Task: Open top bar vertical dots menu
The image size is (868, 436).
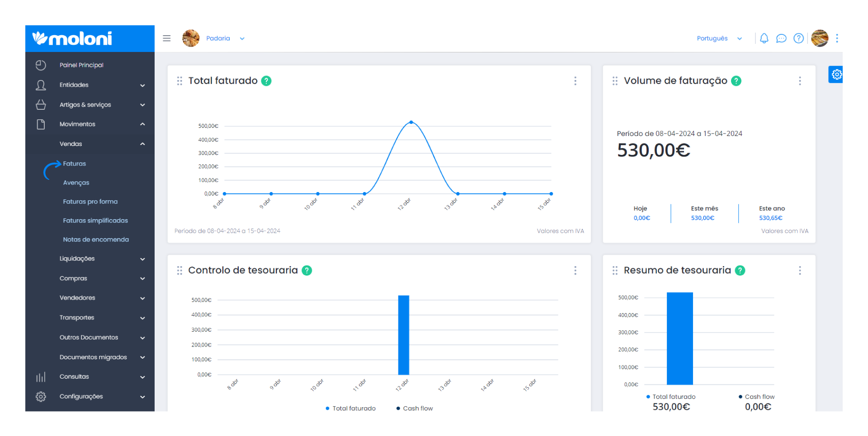Action: pos(837,38)
